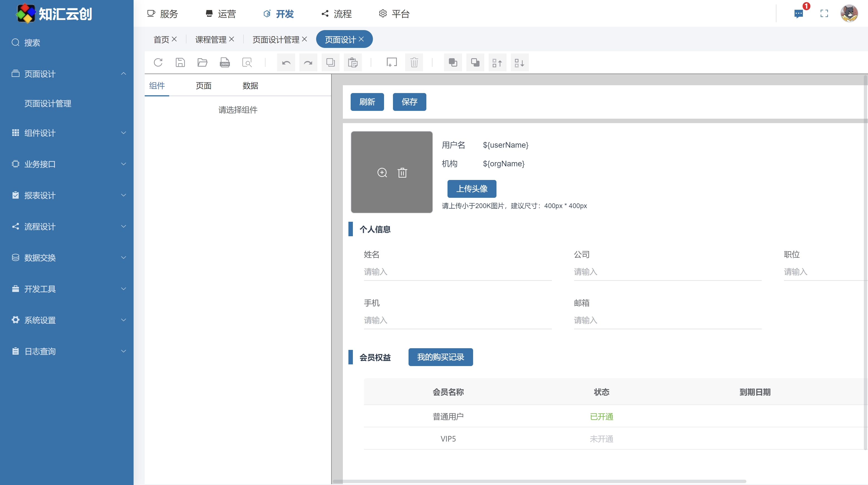Screen dimensions: 868x485
Task: Click the trash delete toolbar icon
Action: 414,62
